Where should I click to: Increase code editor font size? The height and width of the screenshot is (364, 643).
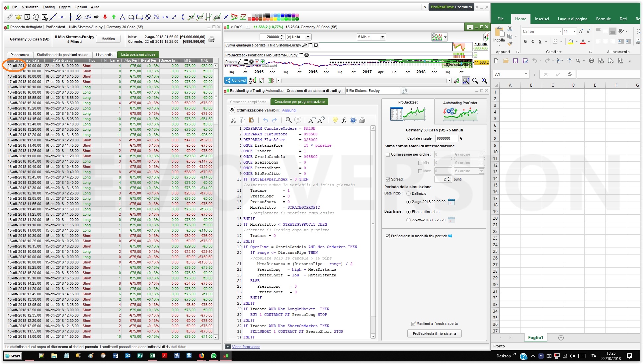[x=321, y=120]
